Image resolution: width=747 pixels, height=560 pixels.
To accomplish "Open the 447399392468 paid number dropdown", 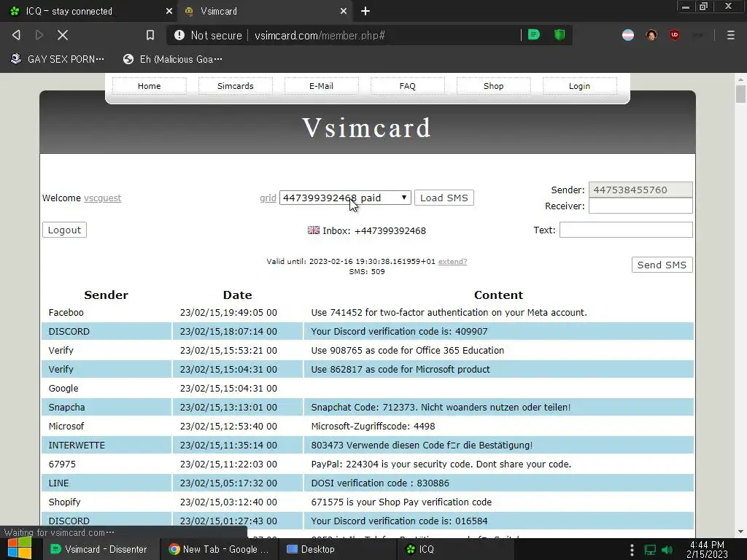I will click(x=345, y=198).
